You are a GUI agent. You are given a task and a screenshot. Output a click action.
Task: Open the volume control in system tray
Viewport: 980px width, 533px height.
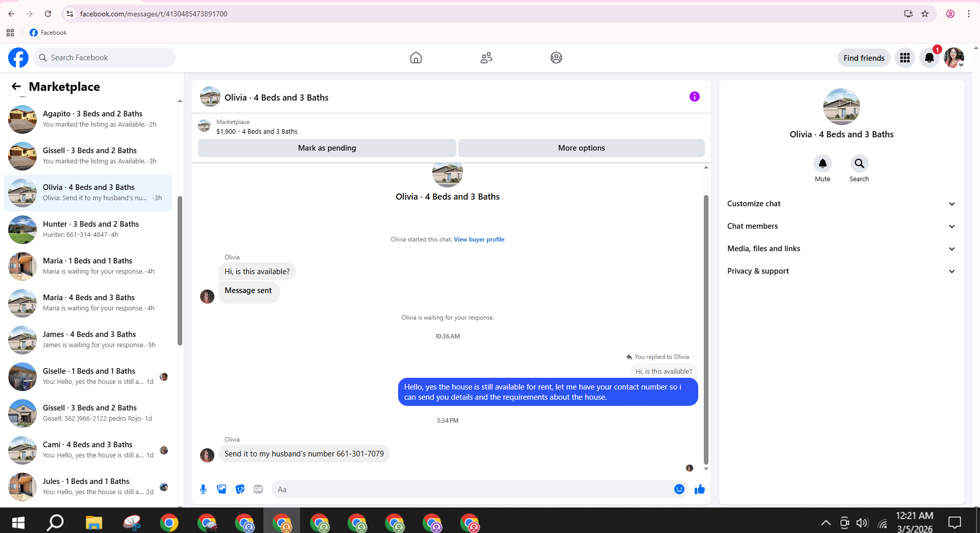coord(863,522)
